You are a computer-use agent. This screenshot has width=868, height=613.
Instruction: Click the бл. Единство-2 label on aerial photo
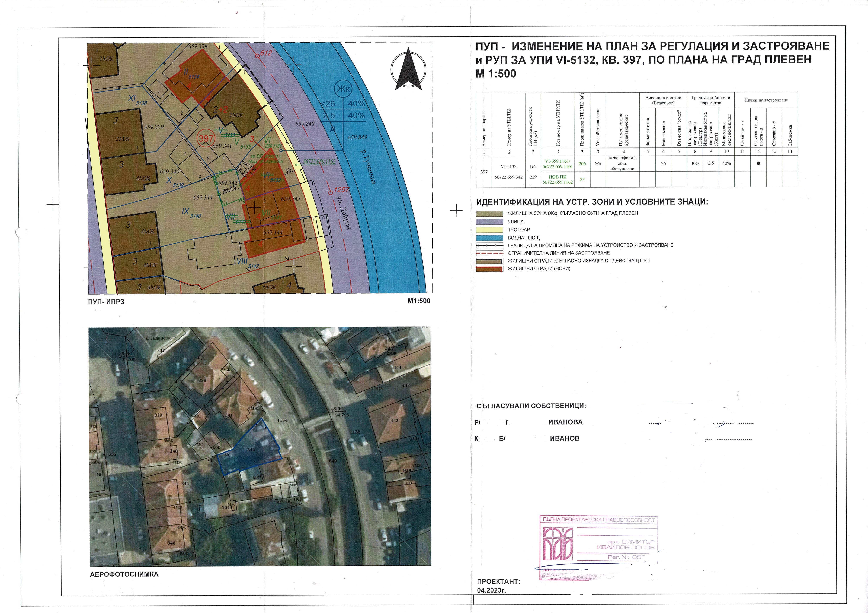click(161, 338)
